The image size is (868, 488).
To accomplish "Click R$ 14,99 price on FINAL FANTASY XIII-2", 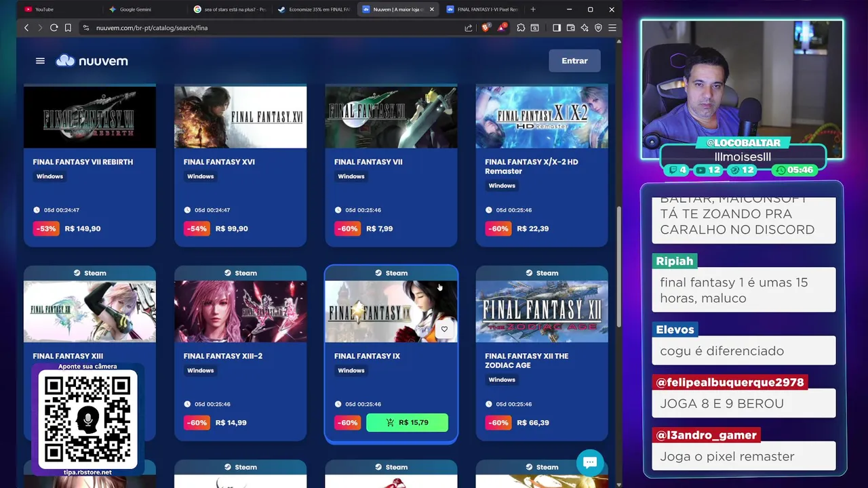I will point(231,422).
